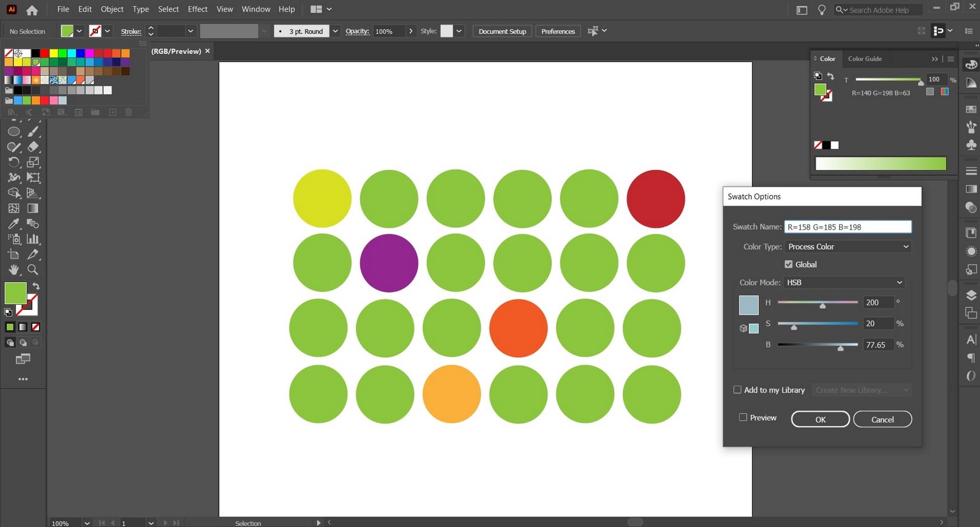Image resolution: width=980 pixels, height=527 pixels.
Task: Open Document Setup
Action: click(x=502, y=31)
